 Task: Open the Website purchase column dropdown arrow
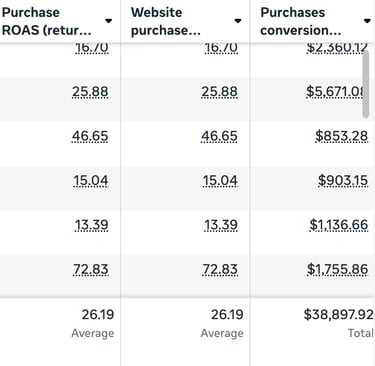tap(238, 21)
